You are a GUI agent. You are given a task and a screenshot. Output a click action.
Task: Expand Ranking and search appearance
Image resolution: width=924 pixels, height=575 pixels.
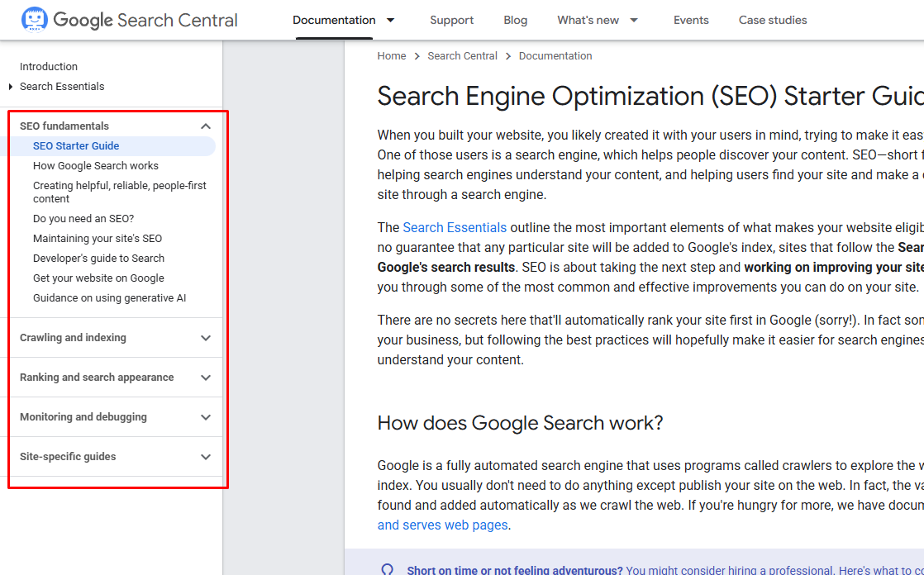(205, 378)
